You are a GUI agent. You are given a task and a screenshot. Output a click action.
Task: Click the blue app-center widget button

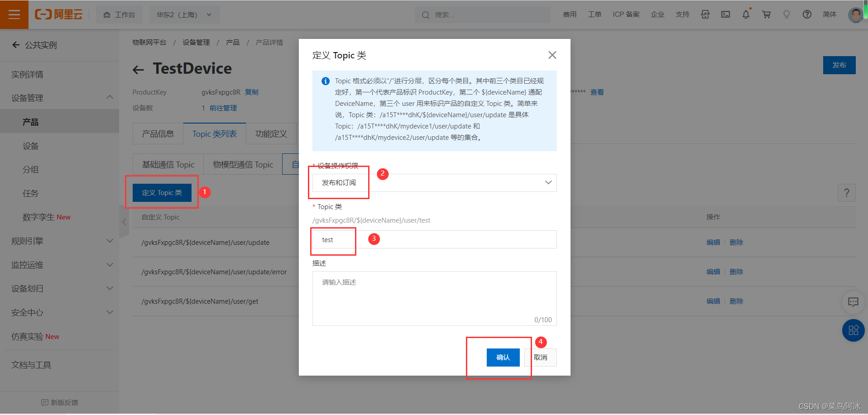coord(853,330)
